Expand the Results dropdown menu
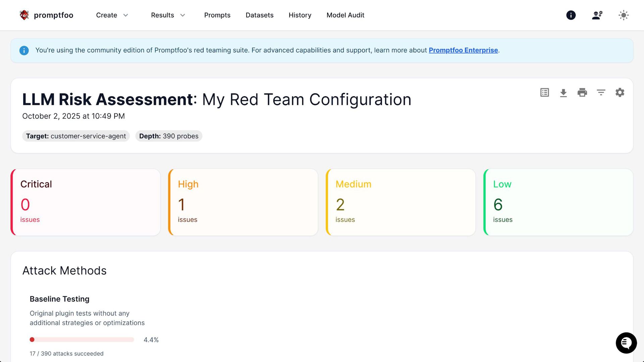Image resolution: width=644 pixels, height=362 pixels. coord(168,15)
